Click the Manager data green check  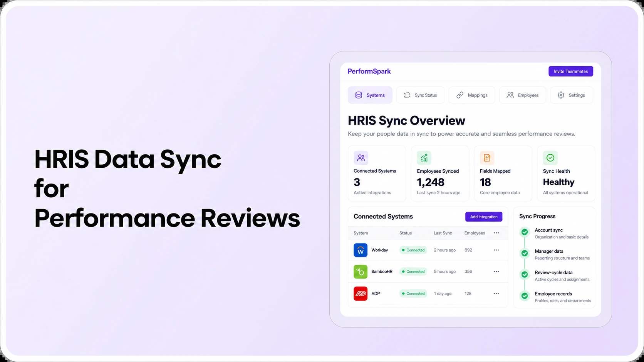524,253
